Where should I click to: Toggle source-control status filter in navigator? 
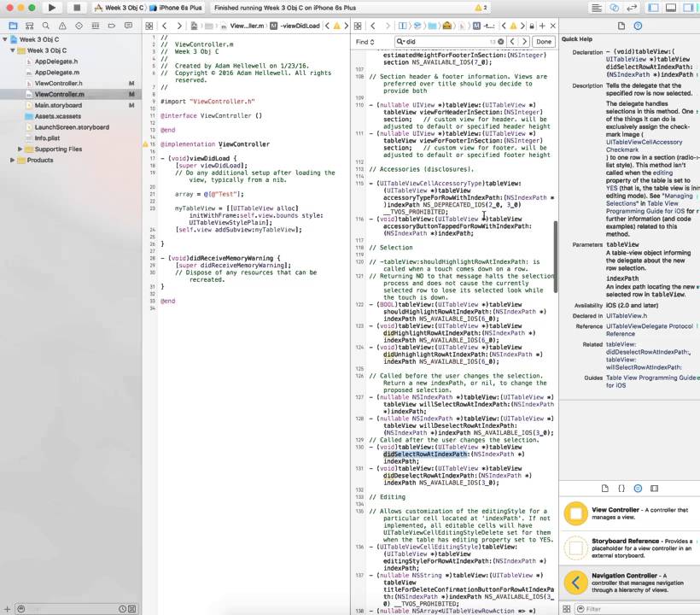(x=132, y=609)
